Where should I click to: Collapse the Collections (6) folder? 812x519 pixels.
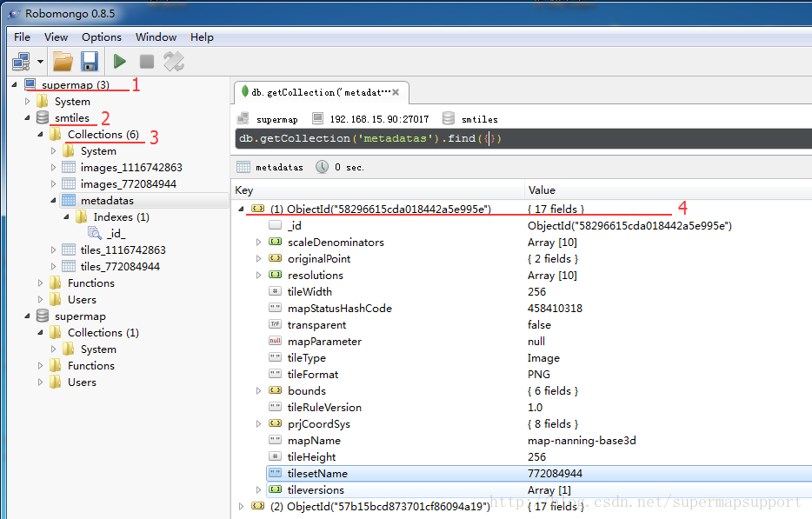(40, 134)
